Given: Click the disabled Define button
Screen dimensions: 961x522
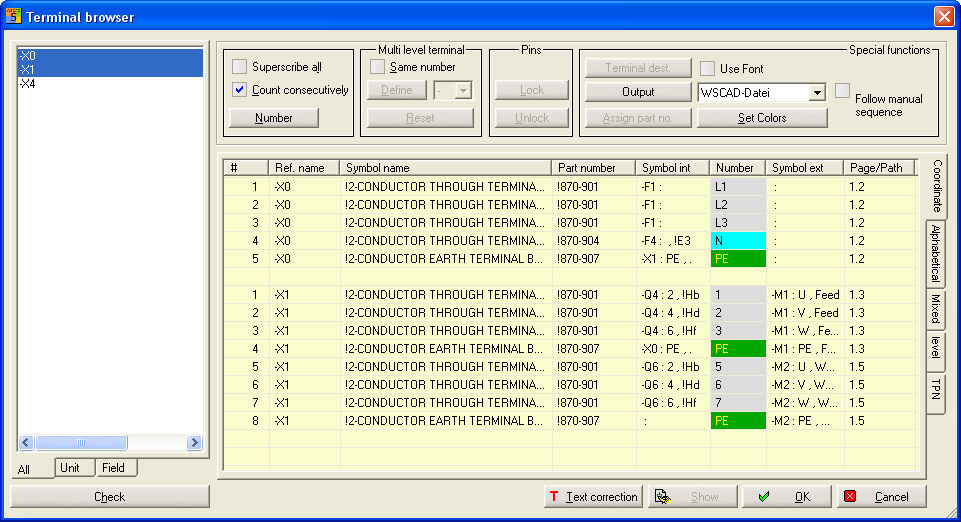Looking at the screenshot, I should pos(397,90).
